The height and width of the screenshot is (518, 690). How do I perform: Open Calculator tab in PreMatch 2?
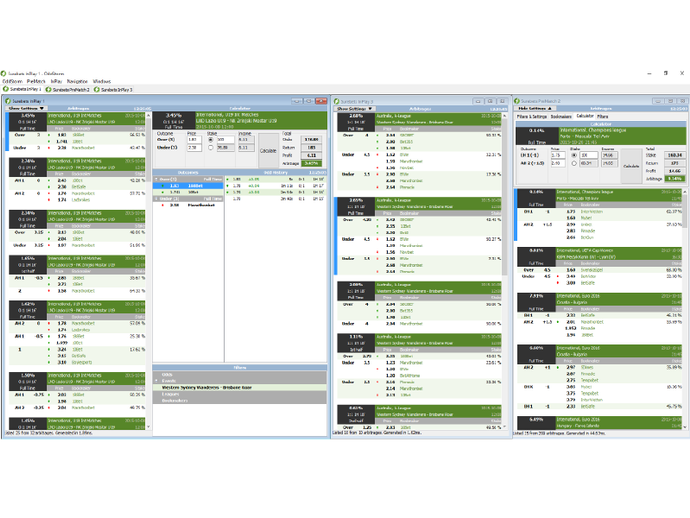pyautogui.click(x=585, y=116)
